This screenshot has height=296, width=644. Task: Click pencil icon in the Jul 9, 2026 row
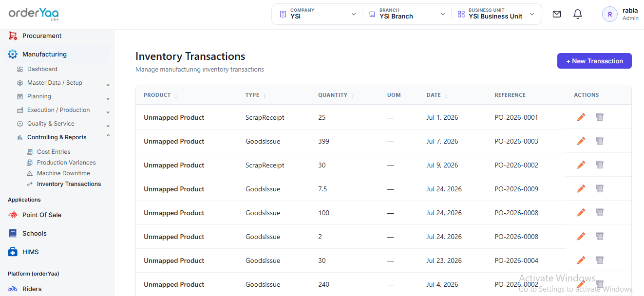coord(581,165)
